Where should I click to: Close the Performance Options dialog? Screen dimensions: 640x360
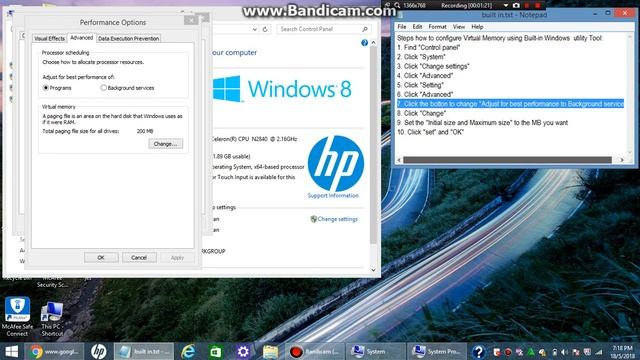(191, 20)
